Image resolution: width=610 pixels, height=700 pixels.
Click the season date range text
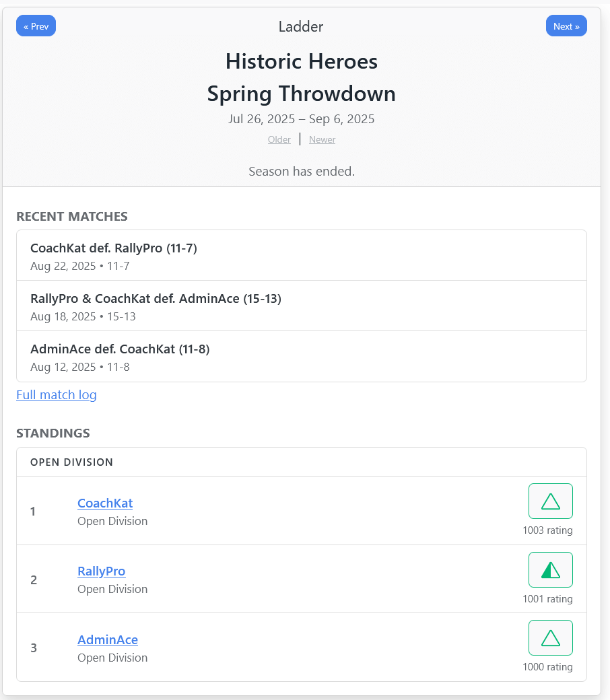point(301,119)
